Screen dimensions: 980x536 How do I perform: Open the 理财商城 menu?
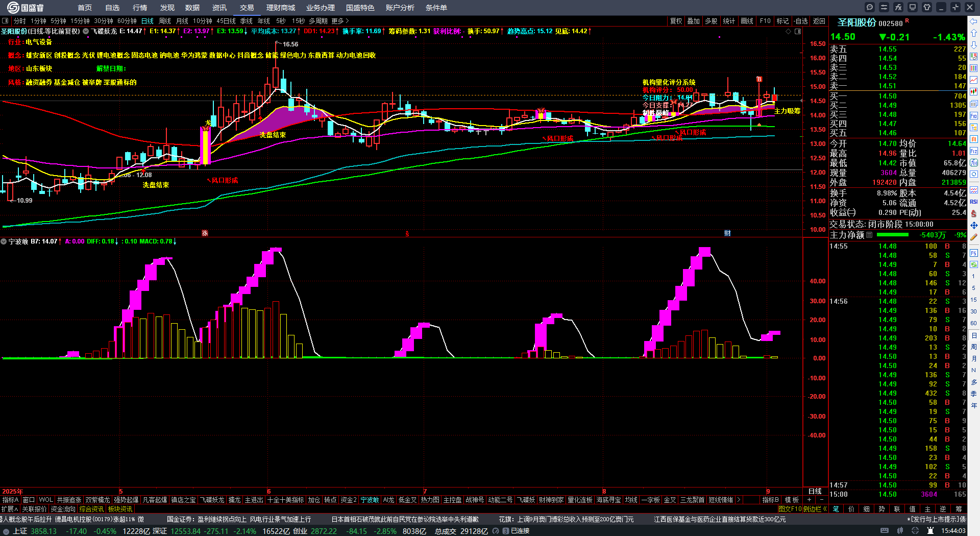click(x=281, y=8)
